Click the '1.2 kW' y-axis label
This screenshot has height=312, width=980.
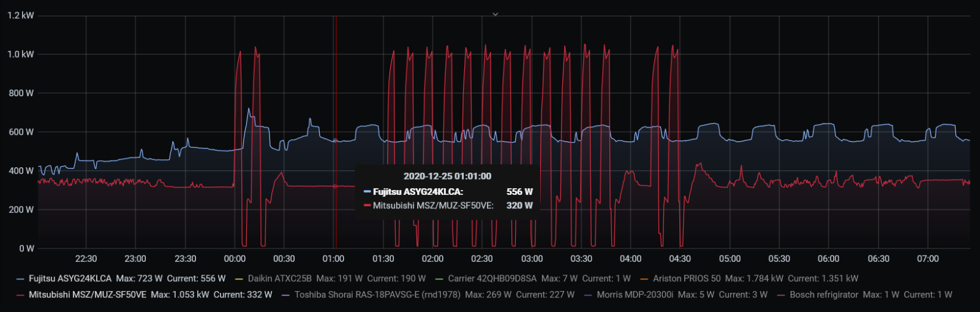pyautogui.click(x=21, y=15)
